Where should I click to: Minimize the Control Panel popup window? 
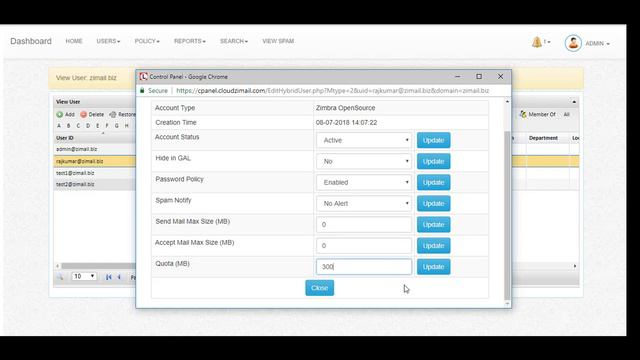(458, 76)
